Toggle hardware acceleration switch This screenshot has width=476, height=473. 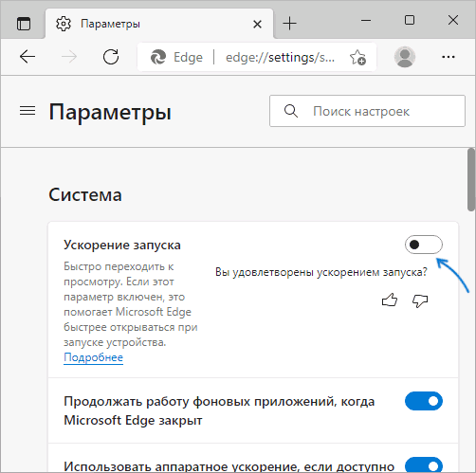[424, 464]
